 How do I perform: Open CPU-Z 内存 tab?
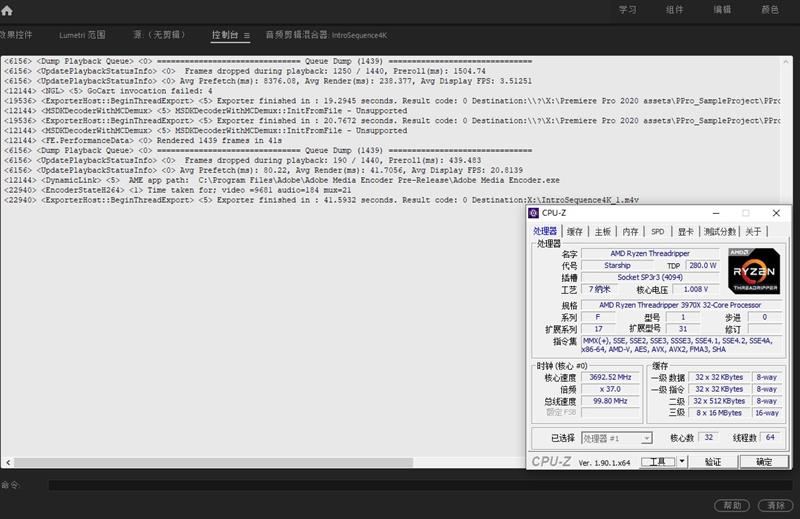[x=630, y=231]
